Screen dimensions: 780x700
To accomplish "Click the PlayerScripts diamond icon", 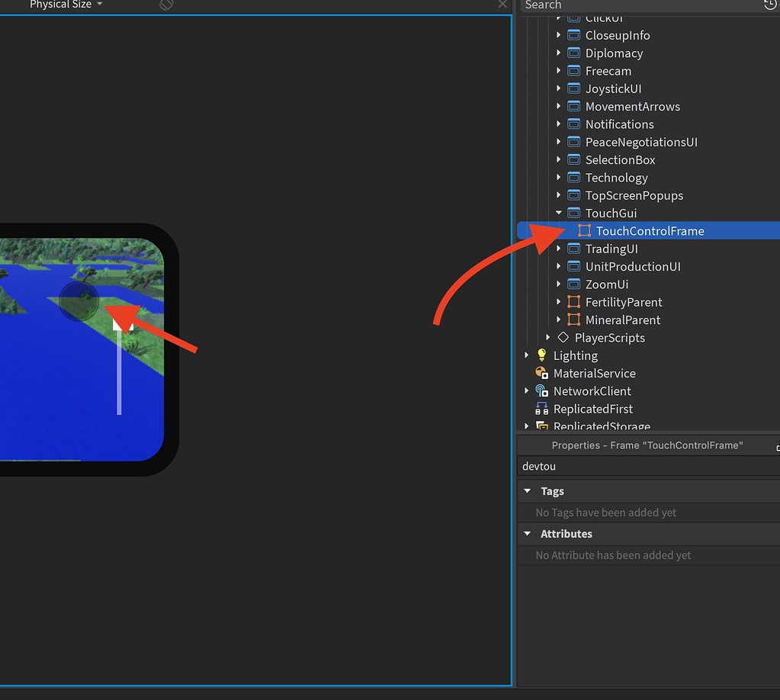I will click(563, 337).
